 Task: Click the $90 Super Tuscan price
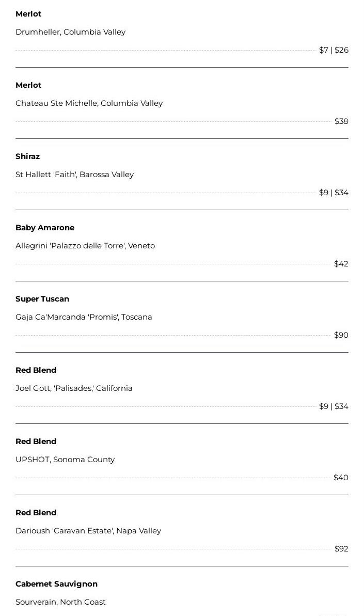[x=341, y=335]
